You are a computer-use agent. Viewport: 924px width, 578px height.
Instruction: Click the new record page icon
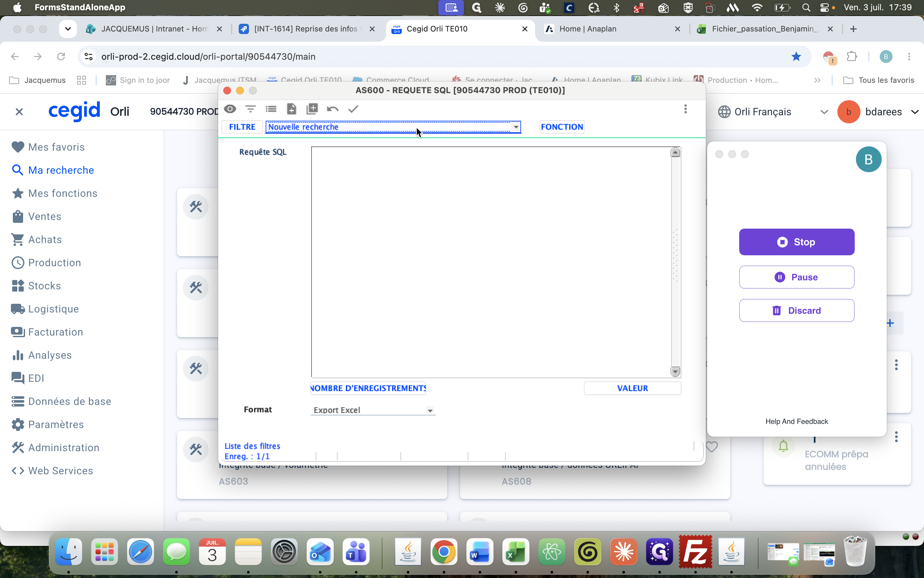291,109
